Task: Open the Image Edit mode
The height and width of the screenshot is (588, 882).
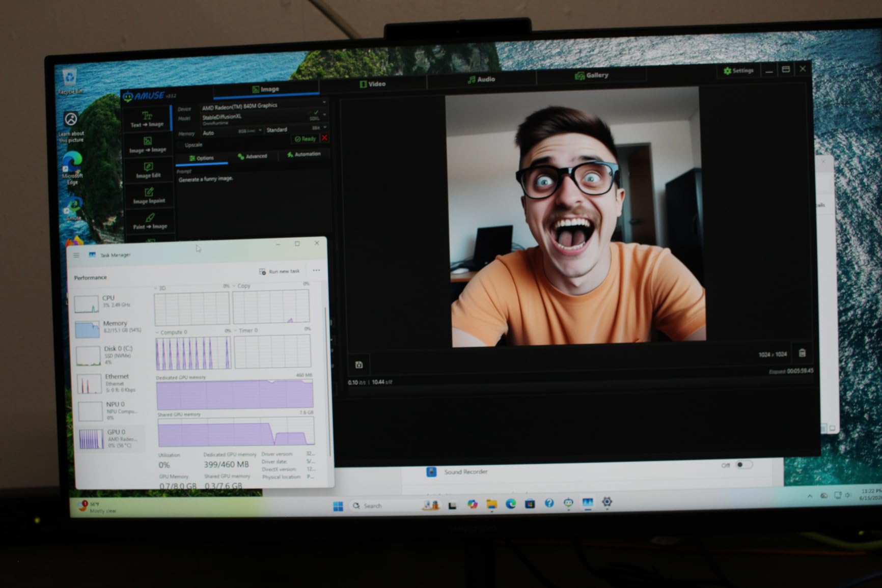Action: coord(148,171)
